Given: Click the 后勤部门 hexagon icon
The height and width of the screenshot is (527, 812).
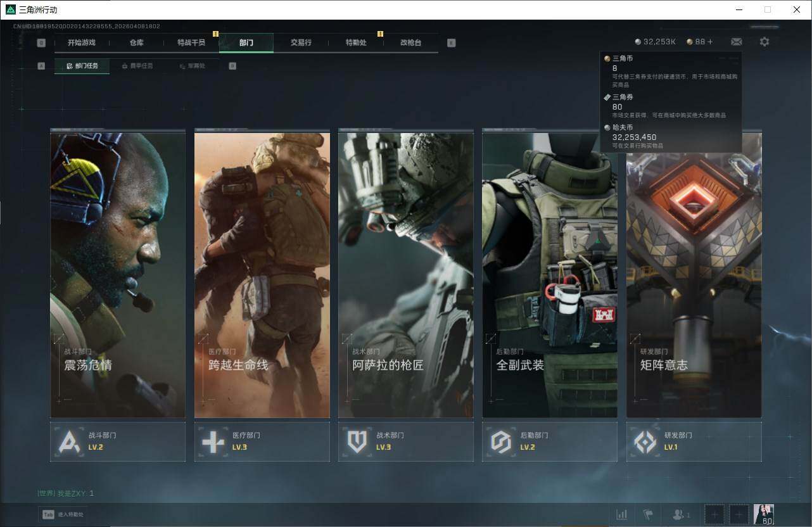Looking at the screenshot, I should [501, 441].
